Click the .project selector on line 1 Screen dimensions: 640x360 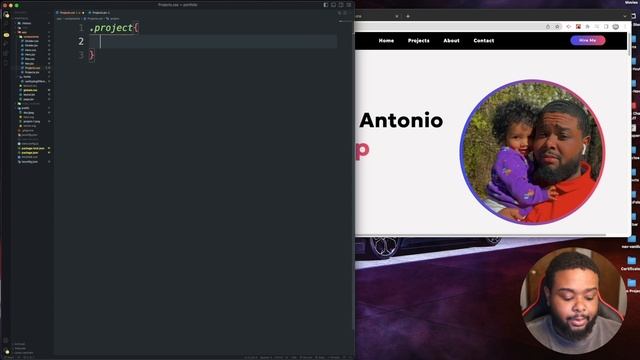pos(111,28)
